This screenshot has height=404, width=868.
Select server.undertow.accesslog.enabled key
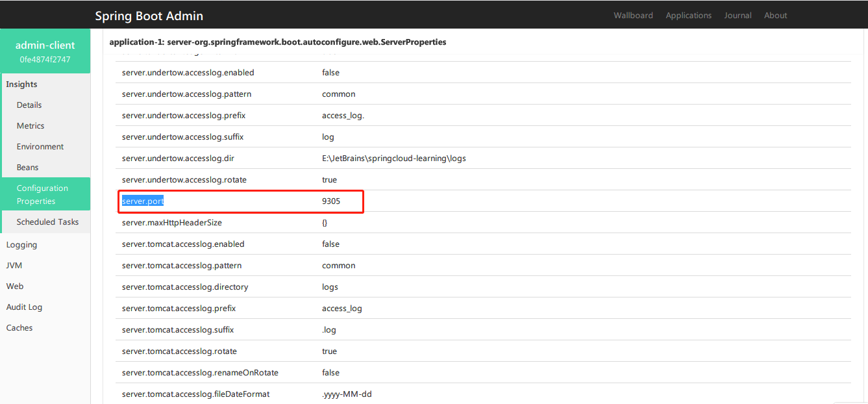coord(188,73)
